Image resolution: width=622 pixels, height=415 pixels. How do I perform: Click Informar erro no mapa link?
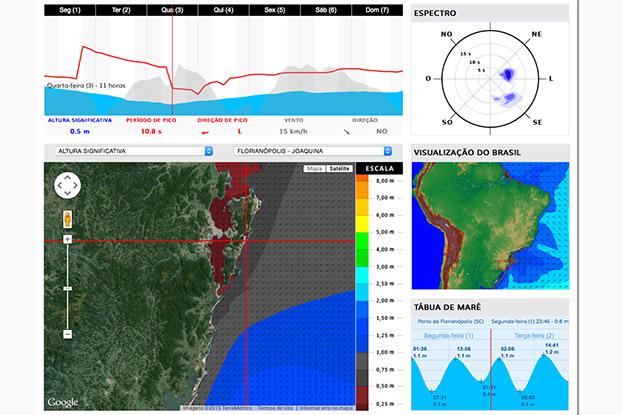[x=326, y=408]
